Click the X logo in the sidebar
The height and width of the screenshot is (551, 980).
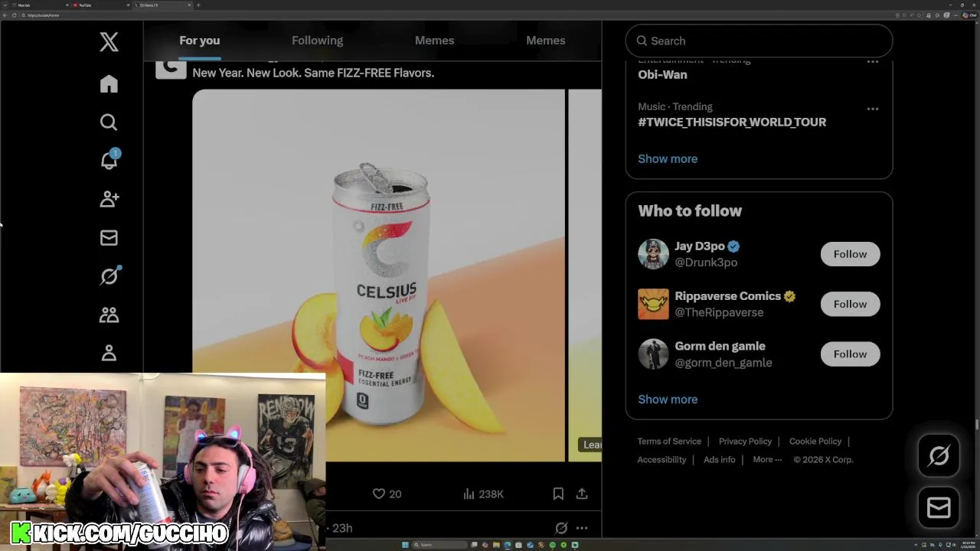pyautogui.click(x=109, y=41)
